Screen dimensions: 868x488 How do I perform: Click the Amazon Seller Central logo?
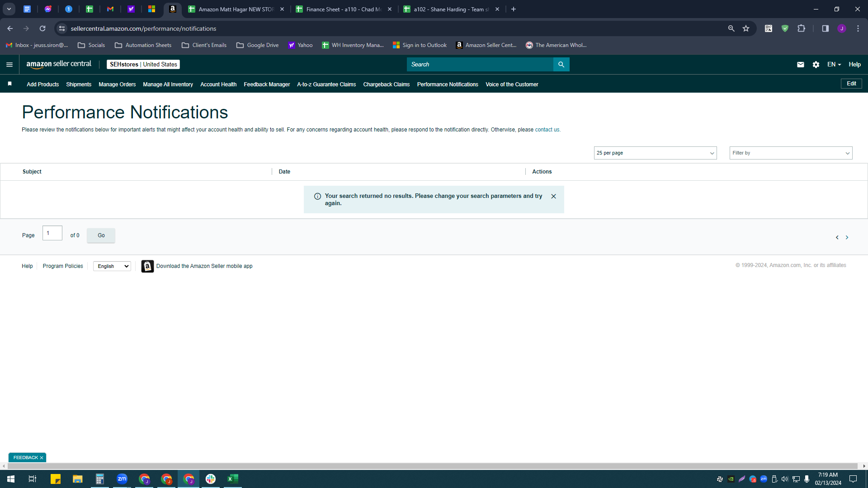[59, 64]
